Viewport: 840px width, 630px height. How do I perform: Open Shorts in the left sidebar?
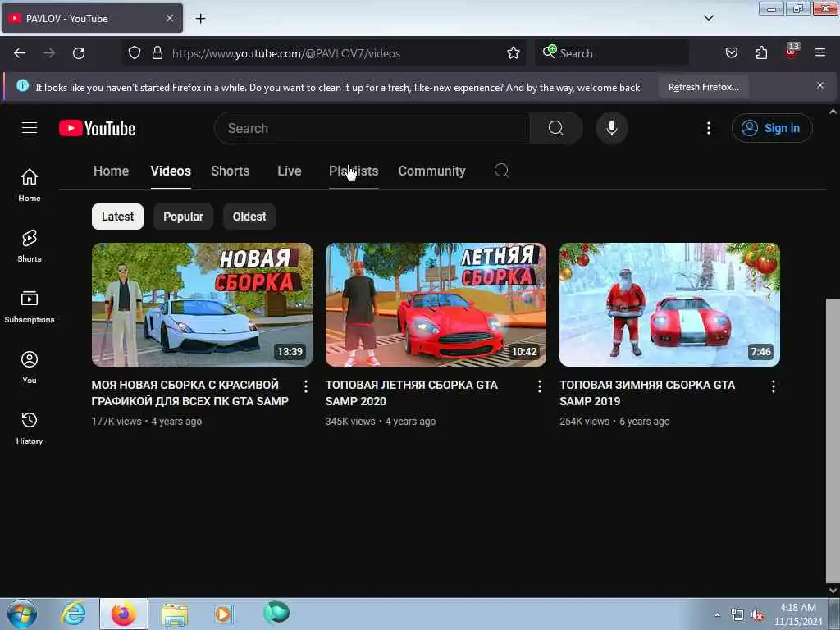30,246
